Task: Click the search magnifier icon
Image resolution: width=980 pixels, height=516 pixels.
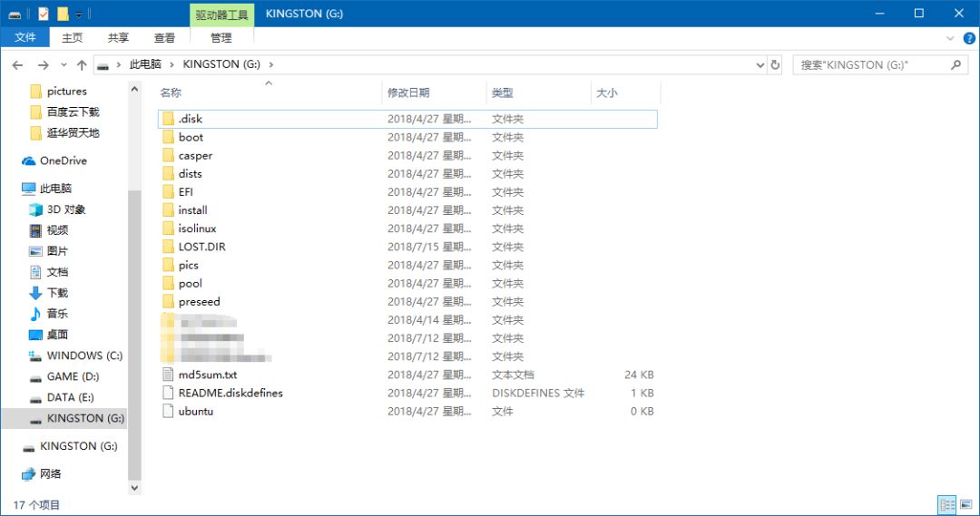Action: [955, 65]
